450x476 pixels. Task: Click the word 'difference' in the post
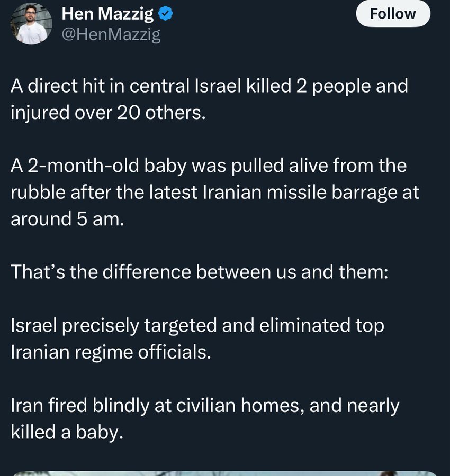pos(147,272)
